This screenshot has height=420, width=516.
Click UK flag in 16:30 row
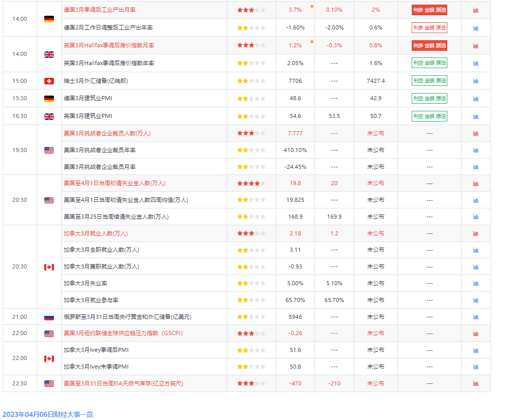(x=49, y=116)
